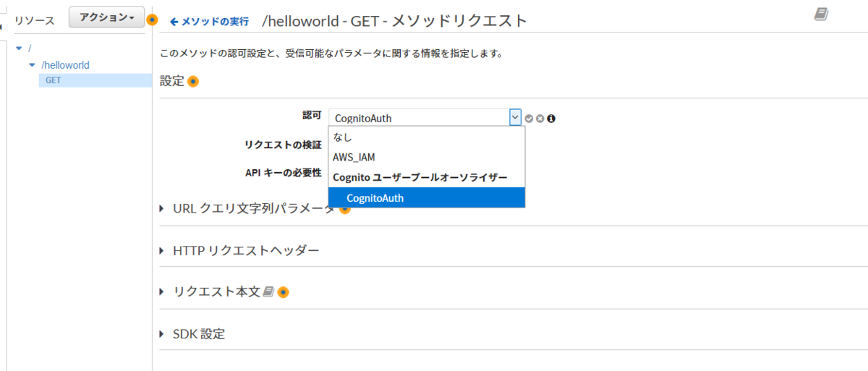Click the リクエストの検証 label
This screenshot has width=868, height=371.
(284, 145)
